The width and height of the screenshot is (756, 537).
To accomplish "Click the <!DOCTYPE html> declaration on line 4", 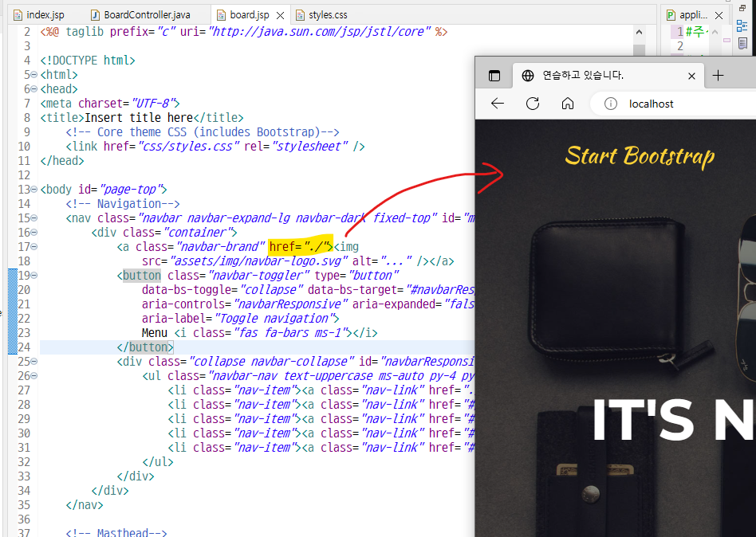I will click(88, 61).
